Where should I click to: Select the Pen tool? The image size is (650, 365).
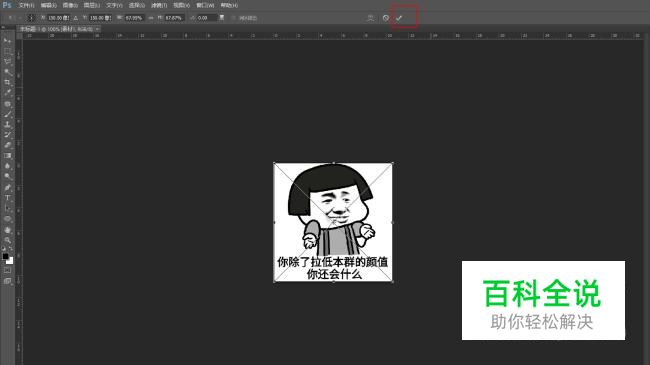7,187
